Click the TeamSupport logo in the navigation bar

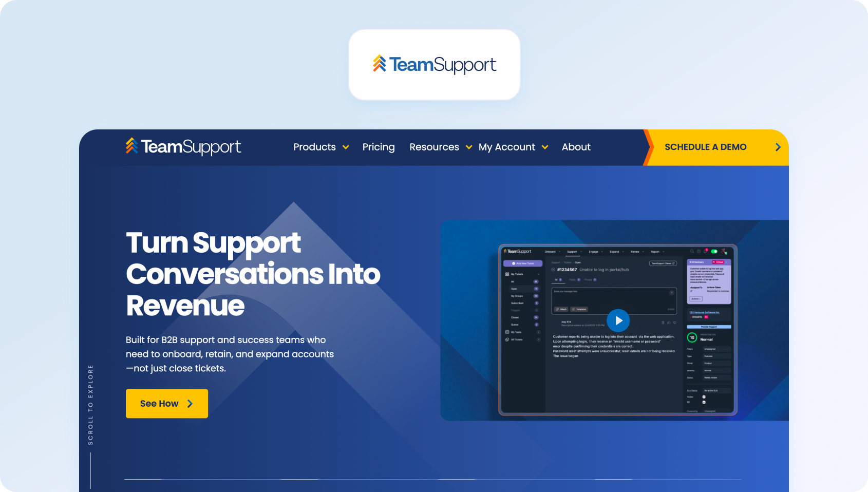tap(183, 147)
